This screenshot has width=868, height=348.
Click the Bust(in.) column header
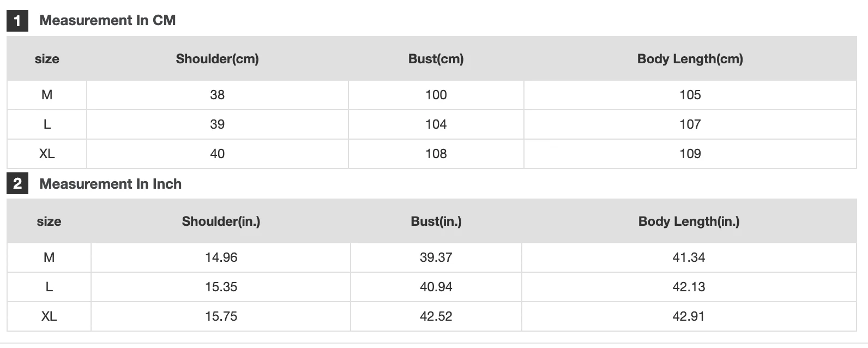coord(436,221)
